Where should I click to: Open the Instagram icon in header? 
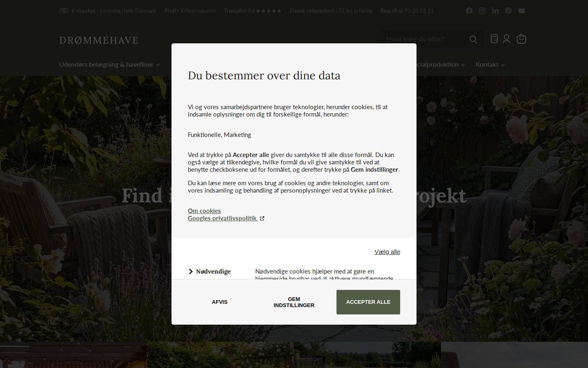coord(482,11)
